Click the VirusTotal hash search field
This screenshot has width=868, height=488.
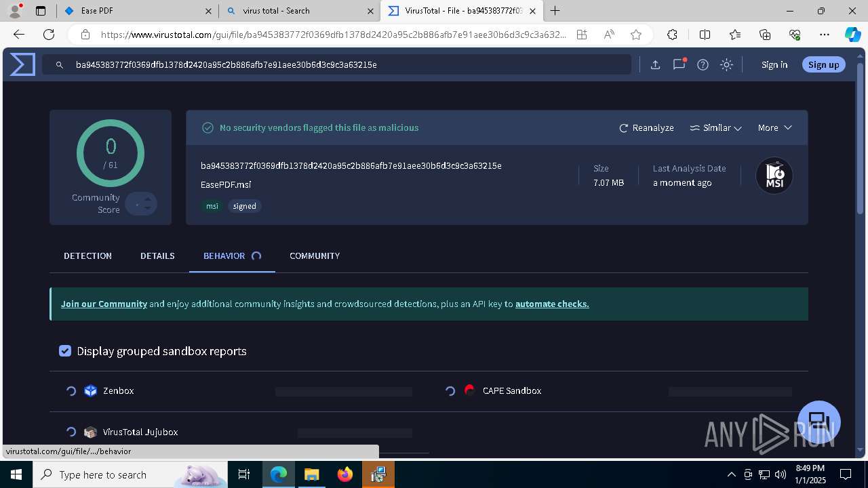click(337, 64)
